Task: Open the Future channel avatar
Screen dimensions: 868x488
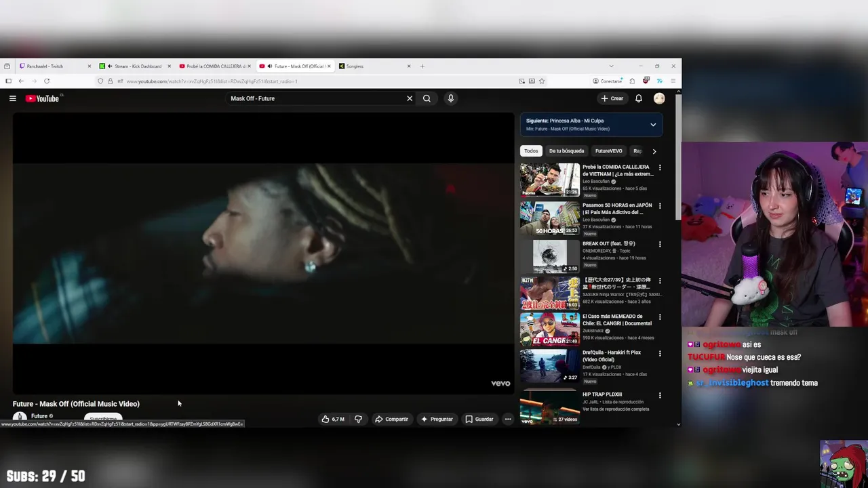Action: click(x=20, y=418)
